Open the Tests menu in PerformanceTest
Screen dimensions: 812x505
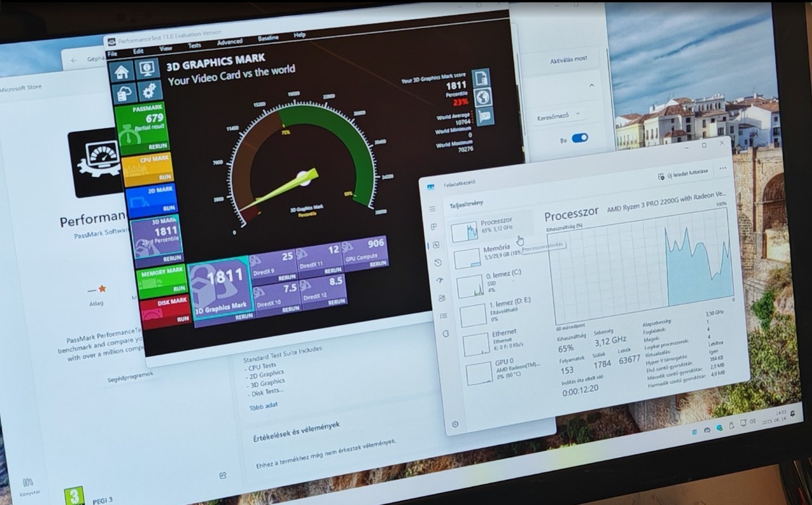(194, 45)
